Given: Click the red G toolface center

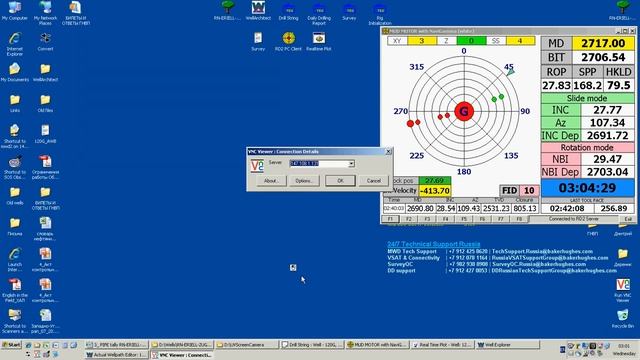Looking at the screenshot, I should point(464,111).
